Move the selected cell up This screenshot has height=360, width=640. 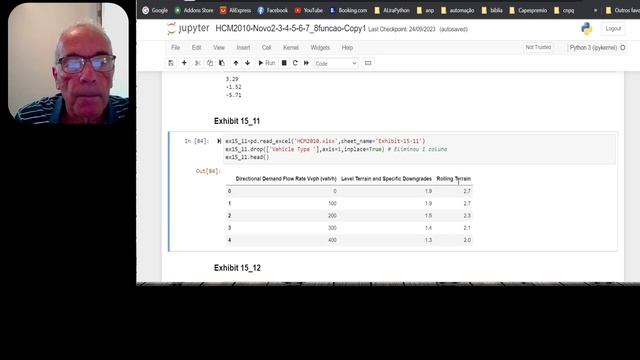pos(236,63)
